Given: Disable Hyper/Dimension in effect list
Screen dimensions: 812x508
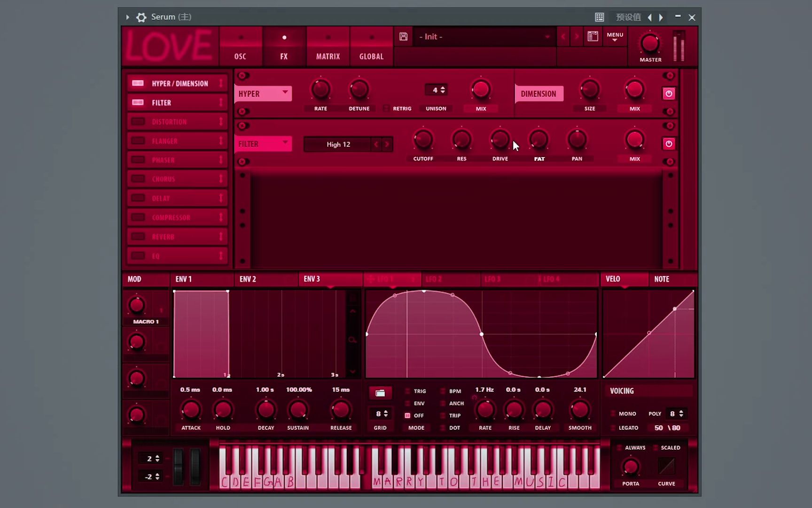Looking at the screenshot, I should pos(138,83).
